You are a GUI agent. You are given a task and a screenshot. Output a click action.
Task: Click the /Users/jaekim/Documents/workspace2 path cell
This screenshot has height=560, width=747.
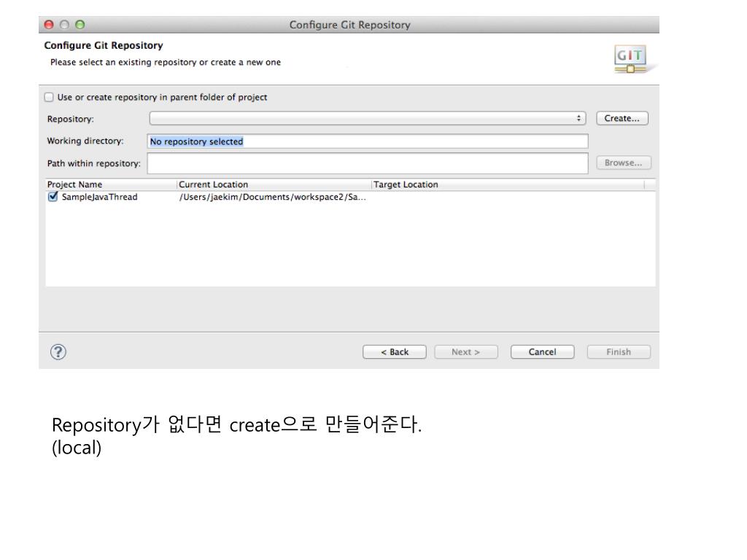[x=273, y=197]
